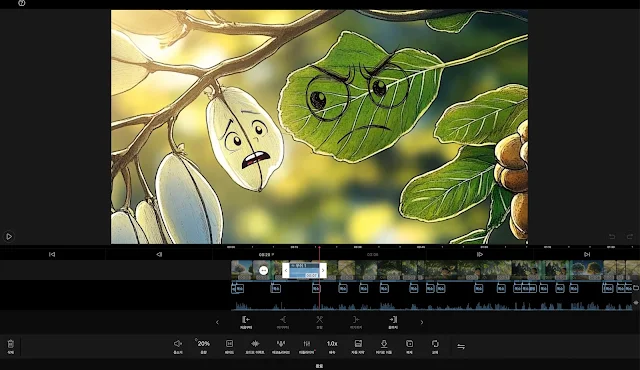Click the diamond icon below the folder icon

pos(636,303)
